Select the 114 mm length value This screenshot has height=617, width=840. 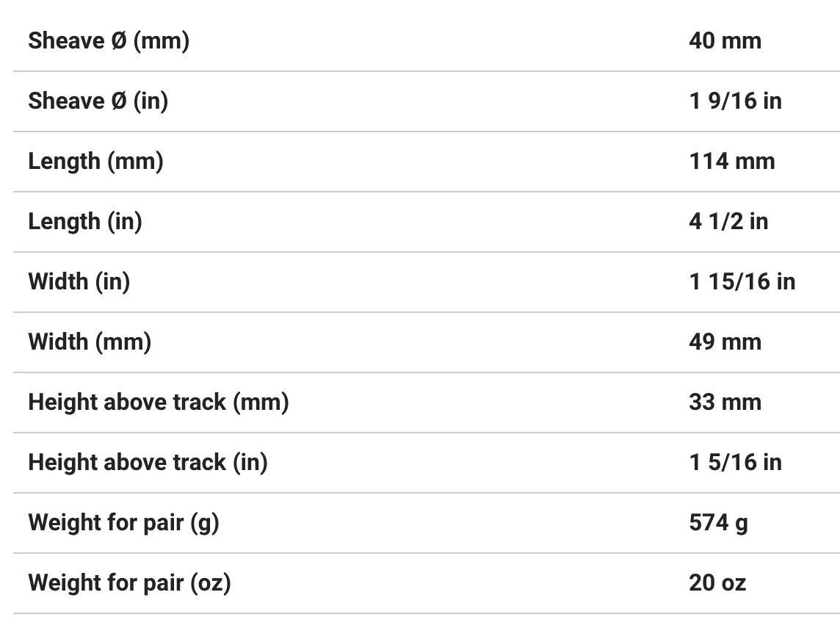pyautogui.click(x=731, y=162)
